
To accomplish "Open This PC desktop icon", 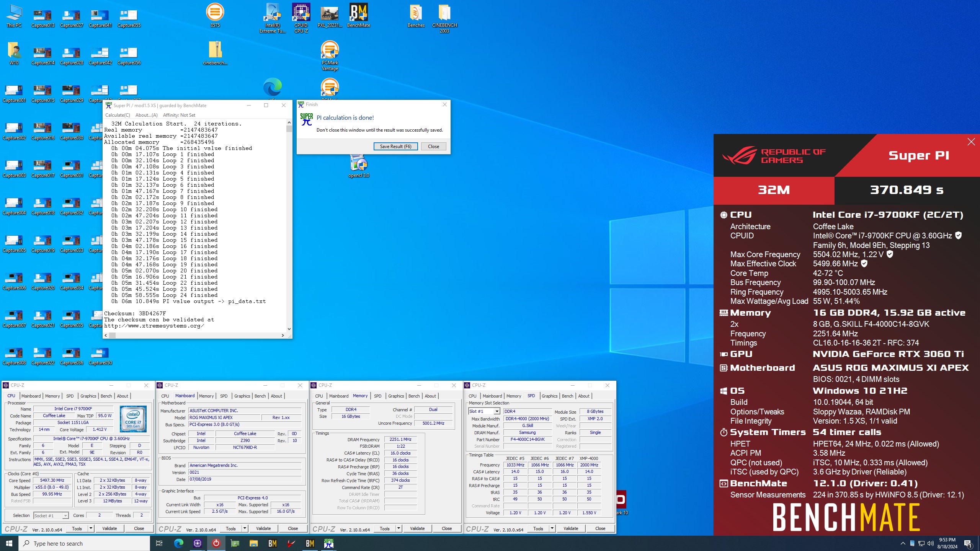I will coord(14,16).
